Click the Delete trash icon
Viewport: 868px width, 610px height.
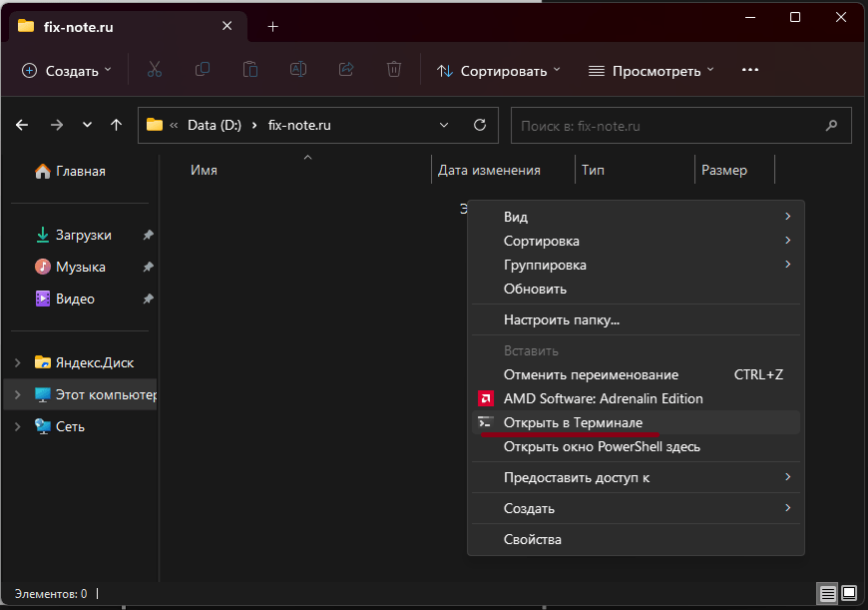[x=393, y=70]
